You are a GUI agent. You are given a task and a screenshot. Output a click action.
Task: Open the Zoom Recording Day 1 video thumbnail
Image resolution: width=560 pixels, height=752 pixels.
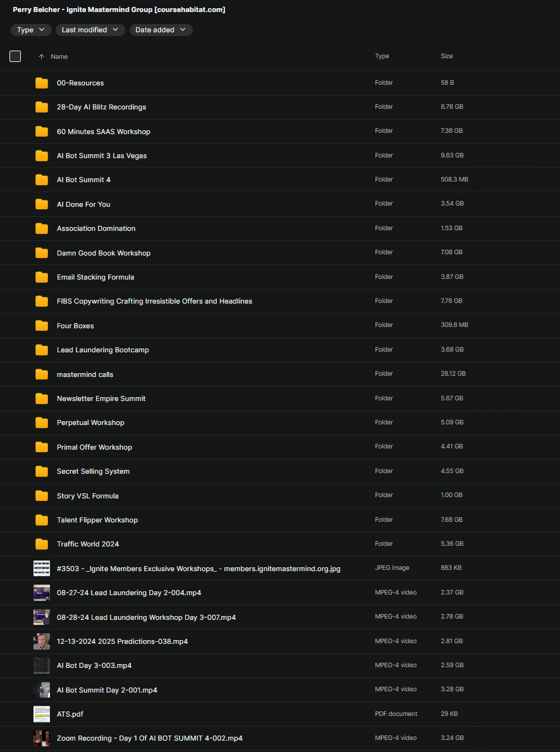tap(42, 738)
